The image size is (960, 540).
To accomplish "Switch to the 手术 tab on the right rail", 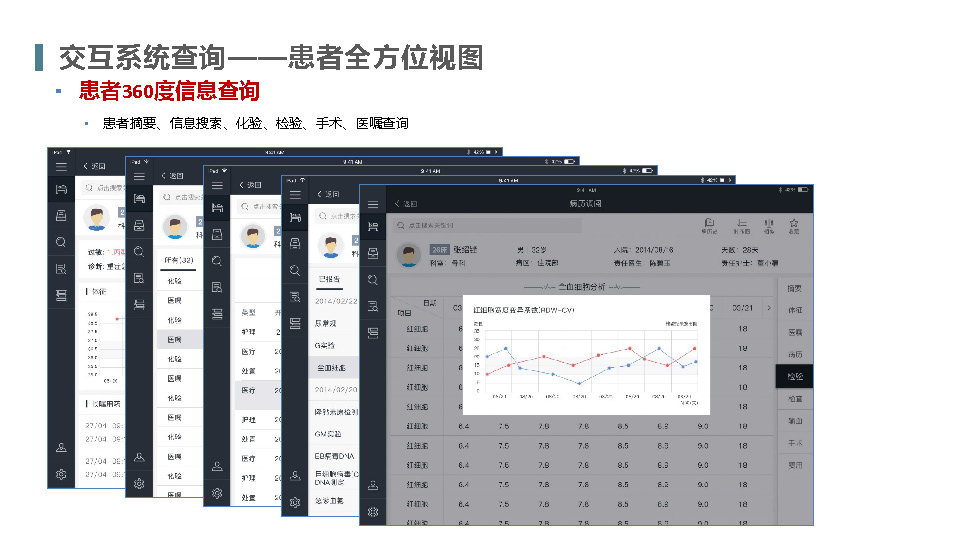I will click(795, 443).
